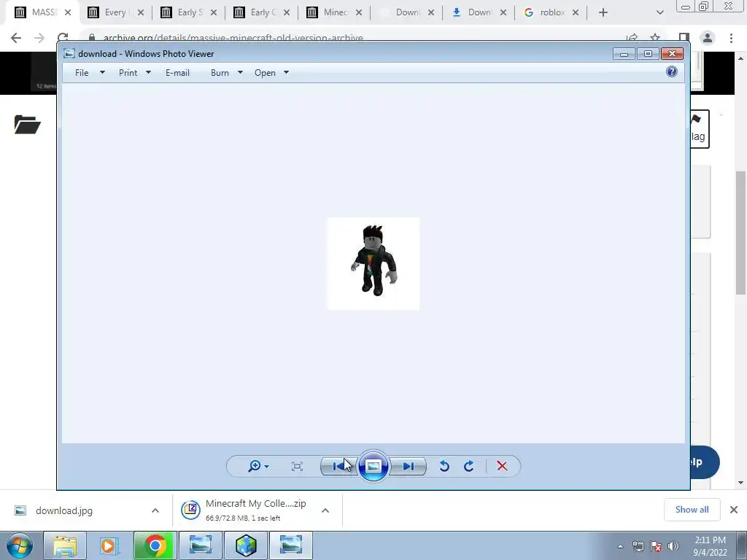Close the roblox Google tab
This screenshot has width=747, height=560.
(576, 12)
